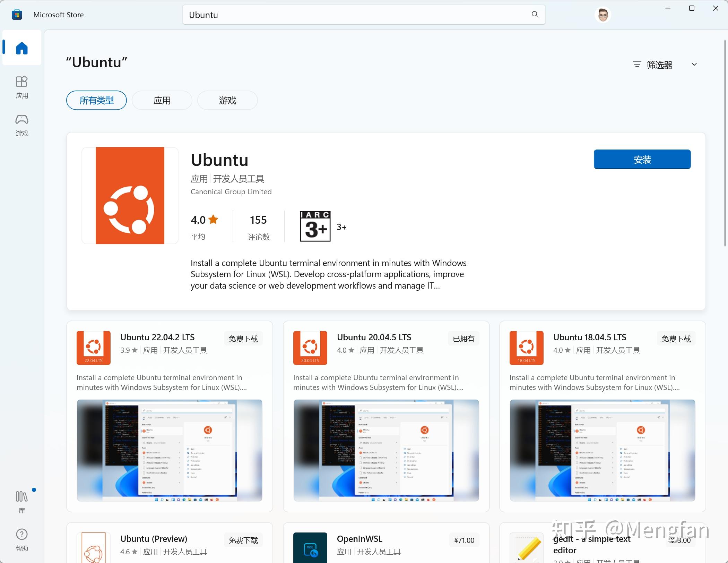The width and height of the screenshot is (728, 563).
Task: Click the "Ubuntu" results heading
Action: pyautogui.click(x=97, y=62)
